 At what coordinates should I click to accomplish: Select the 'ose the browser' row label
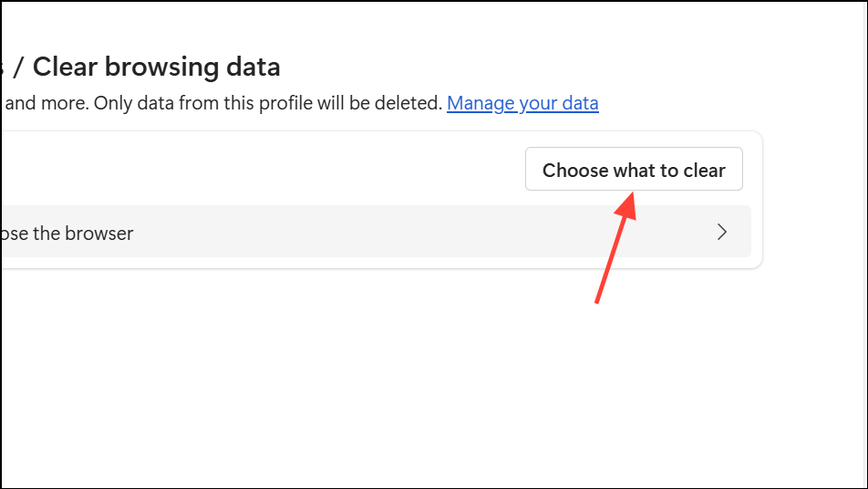click(67, 234)
